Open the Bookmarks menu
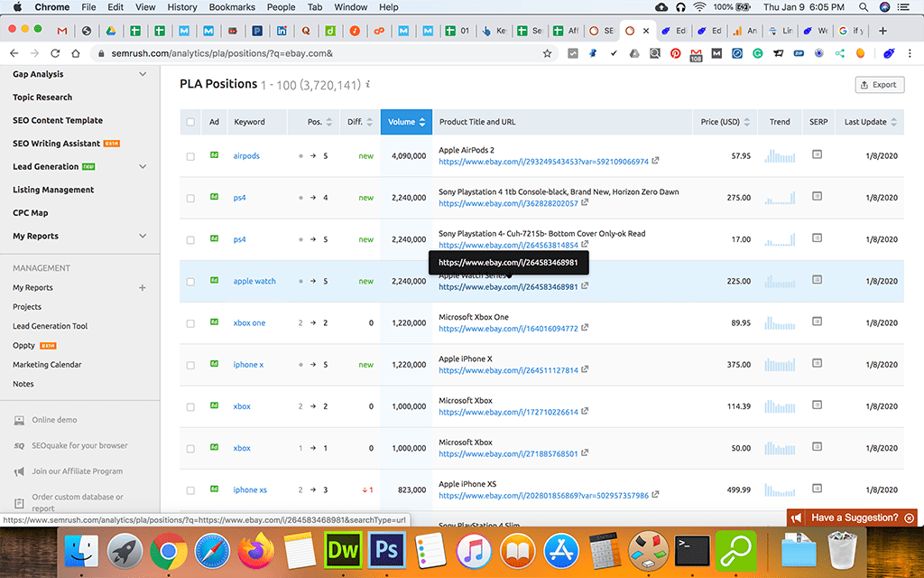Viewport: 924px width, 578px height. (232, 7)
